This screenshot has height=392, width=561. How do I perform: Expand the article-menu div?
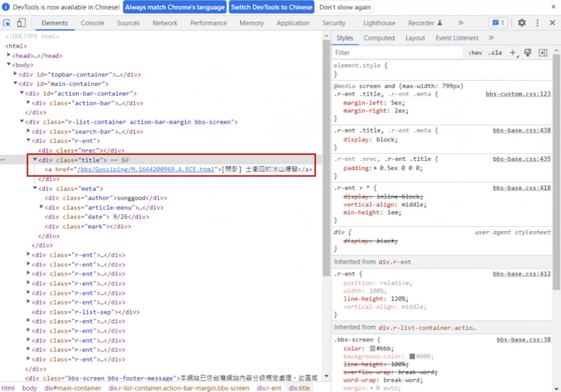tap(41, 207)
